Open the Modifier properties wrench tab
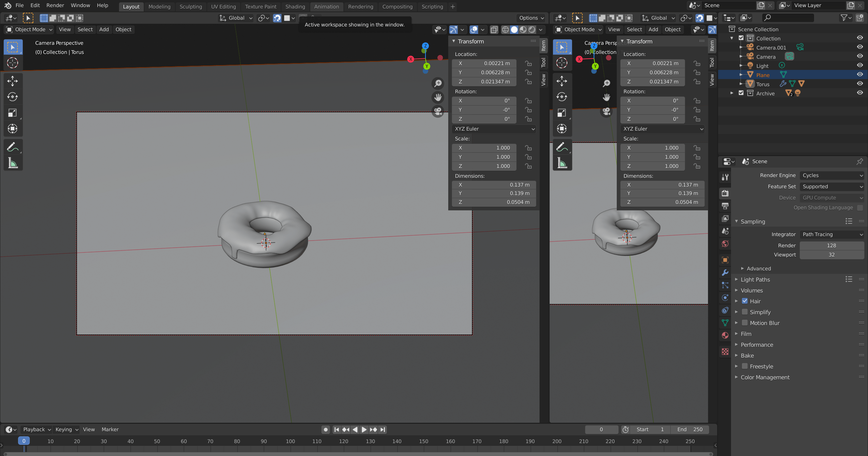 click(725, 272)
